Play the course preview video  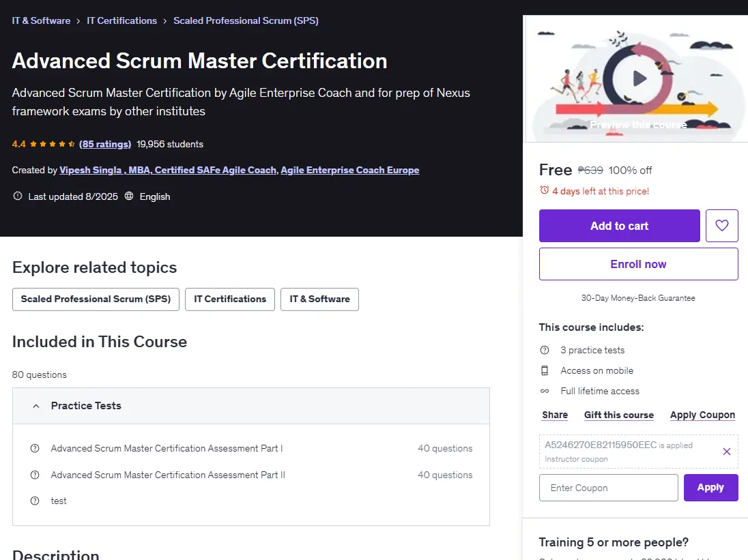click(639, 78)
